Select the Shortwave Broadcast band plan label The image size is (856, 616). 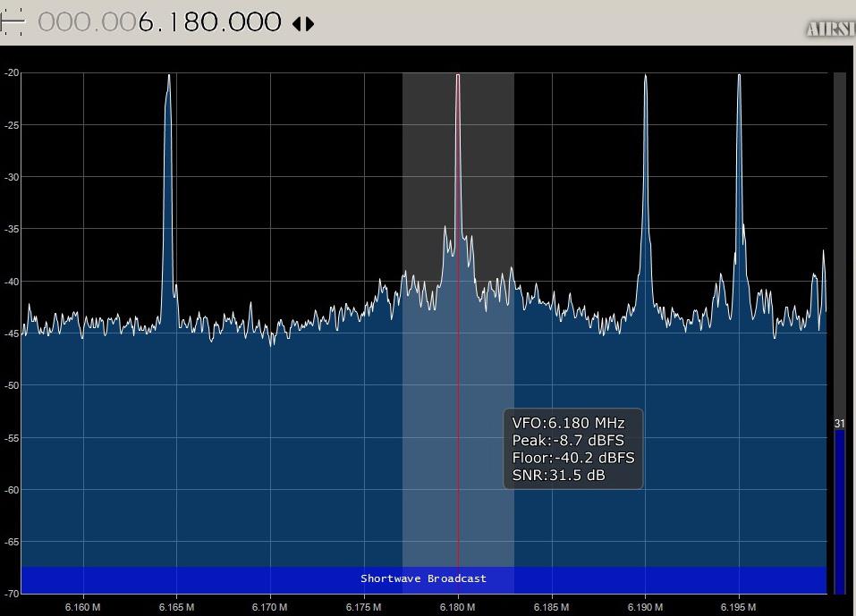pyautogui.click(x=423, y=578)
